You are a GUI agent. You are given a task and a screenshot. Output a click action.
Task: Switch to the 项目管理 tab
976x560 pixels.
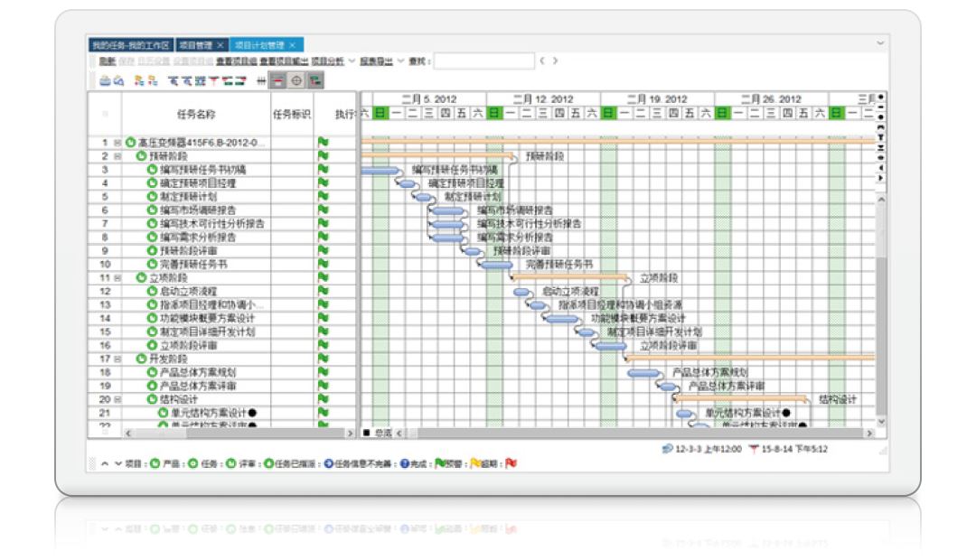198,44
